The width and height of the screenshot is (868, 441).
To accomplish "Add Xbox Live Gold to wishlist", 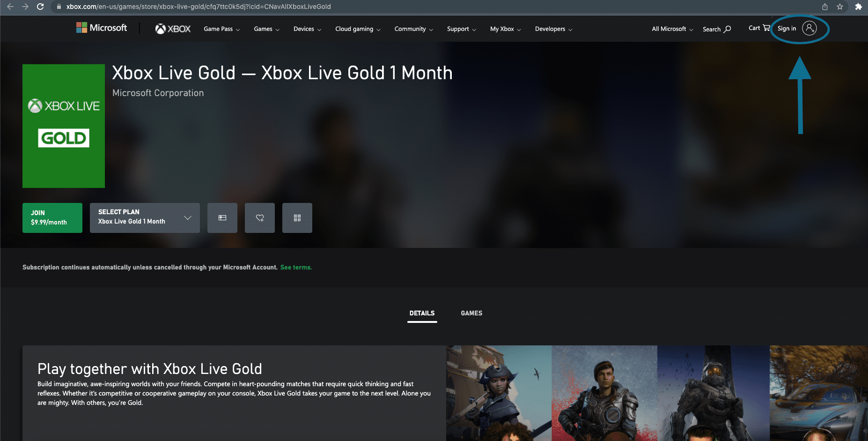I will [259, 217].
